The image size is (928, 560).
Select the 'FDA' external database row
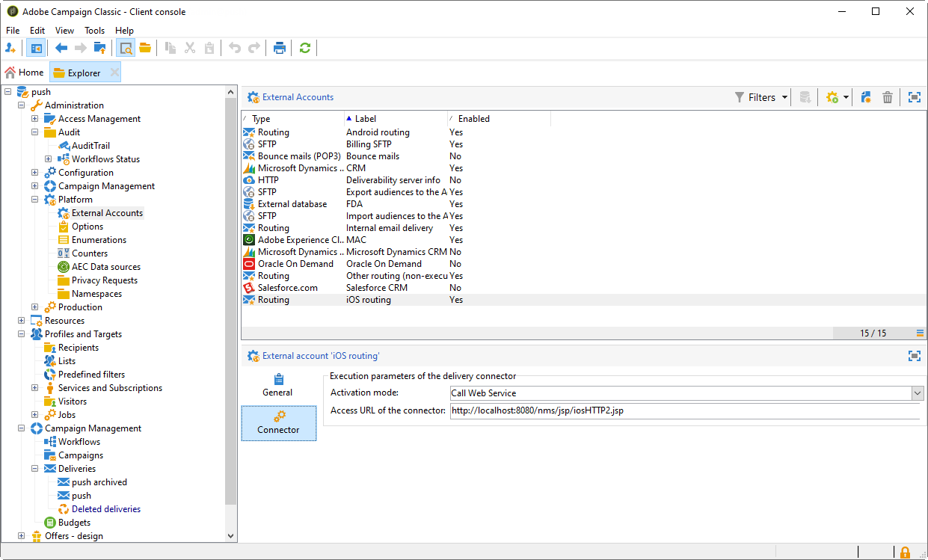[x=583, y=204]
